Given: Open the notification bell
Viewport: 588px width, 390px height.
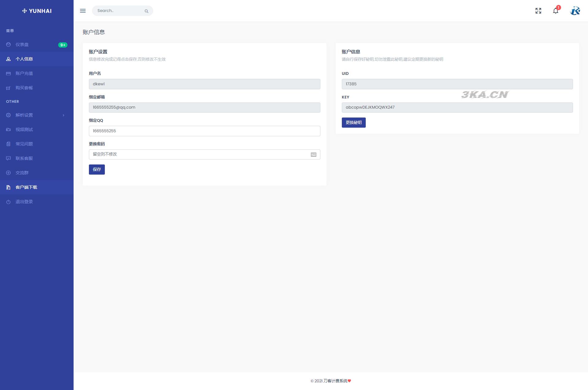Looking at the screenshot, I should pos(556,11).
